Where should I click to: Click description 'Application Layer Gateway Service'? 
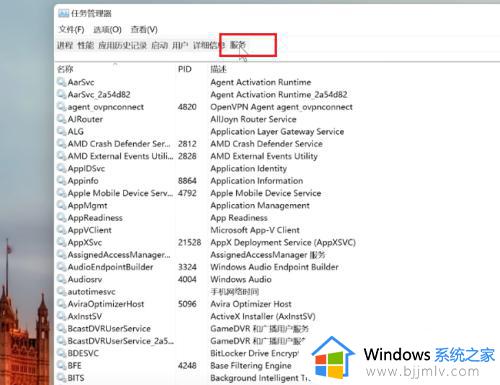coord(277,131)
